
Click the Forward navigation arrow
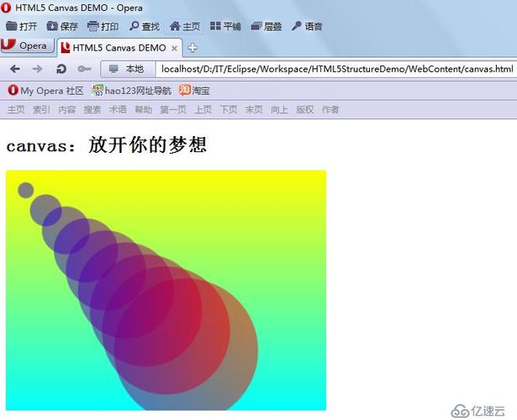click(37, 69)
